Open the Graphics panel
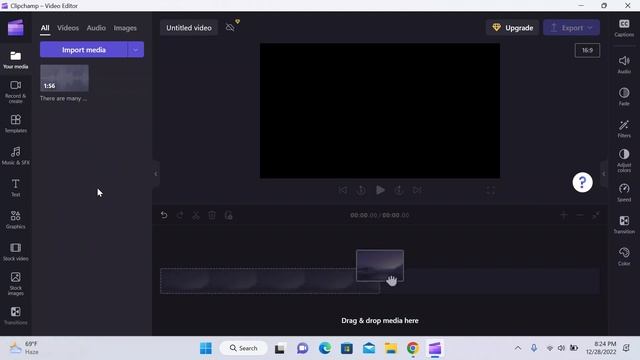The height and width of the screenshot is (360, 640). point(16,220)
